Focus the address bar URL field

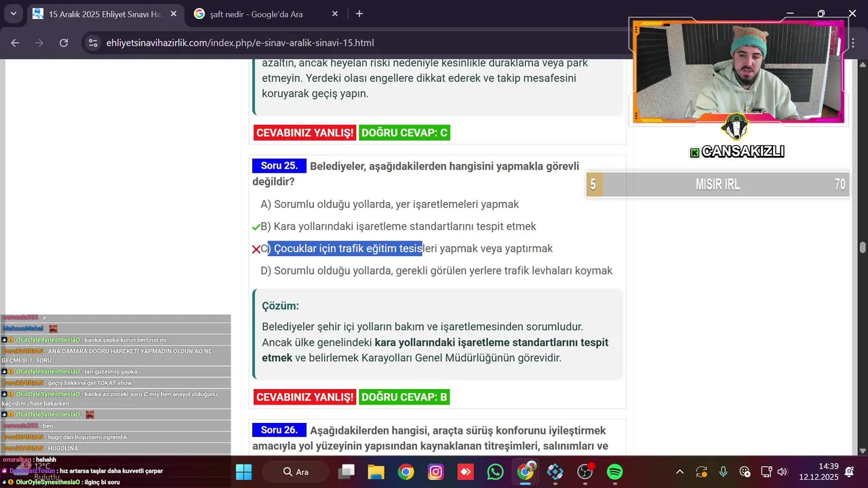coord(239,43)
